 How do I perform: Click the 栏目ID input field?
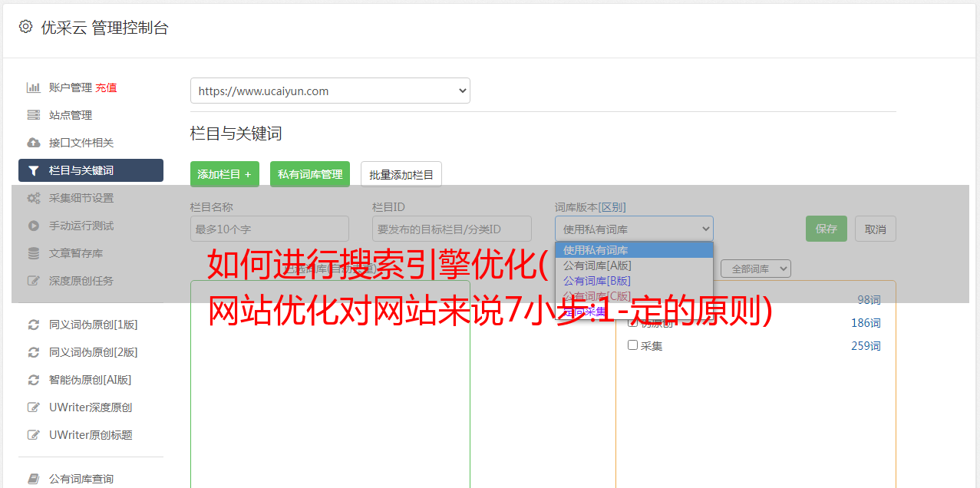pyautogui.click(x=452, y=229)
